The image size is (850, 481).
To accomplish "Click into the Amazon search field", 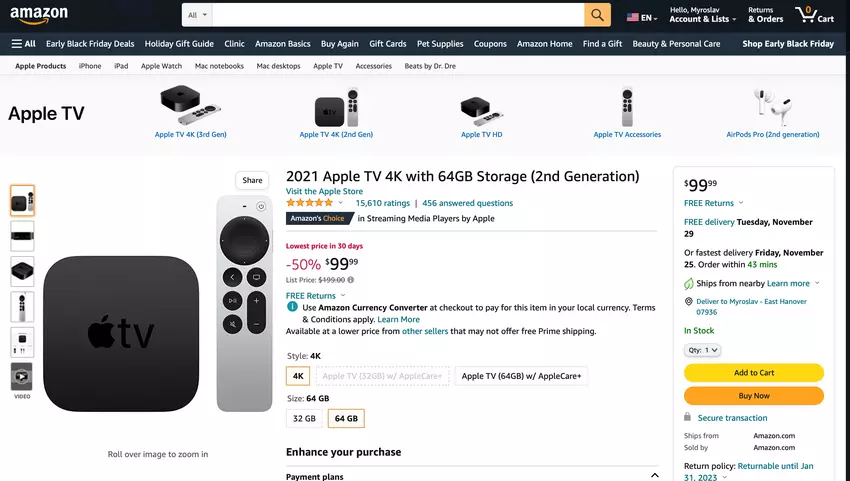I will (398, 15).
